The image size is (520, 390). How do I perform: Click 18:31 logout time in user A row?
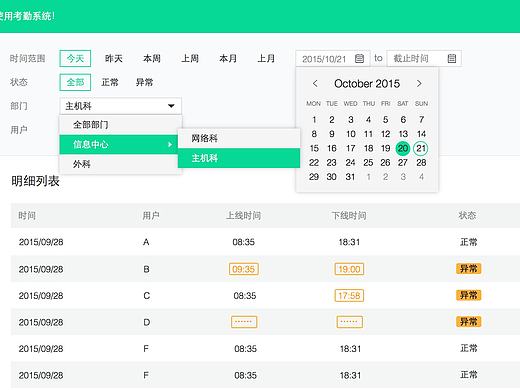(349, 242)
